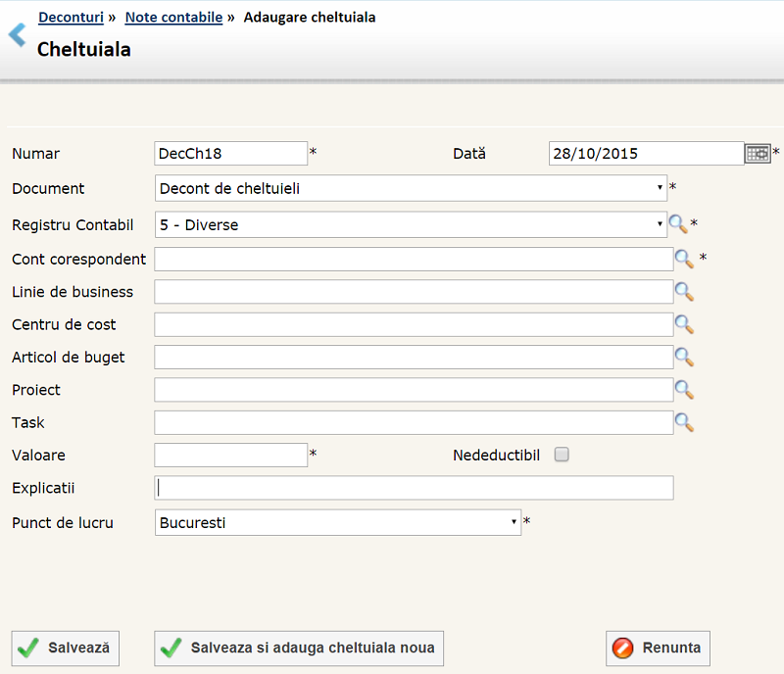Click Cont corespondent search magnifier icon
The image size is (784, 674).
click(684, 259)
